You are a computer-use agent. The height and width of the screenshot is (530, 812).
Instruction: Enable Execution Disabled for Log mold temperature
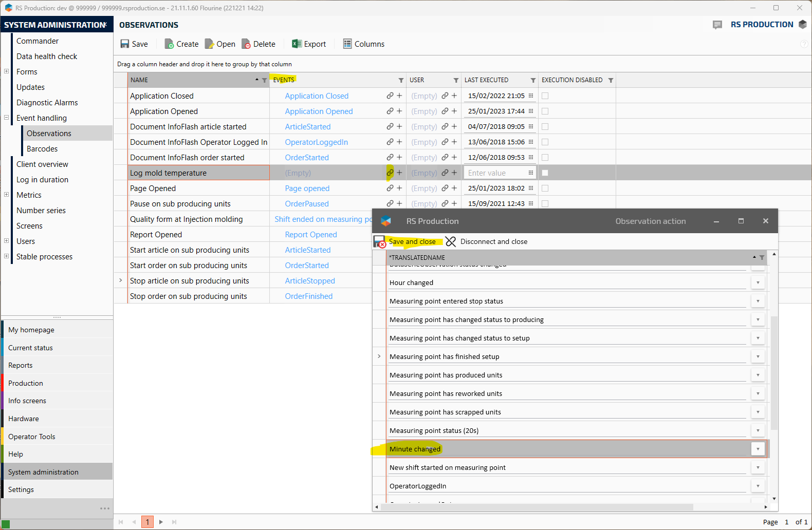tap(545, 173)
